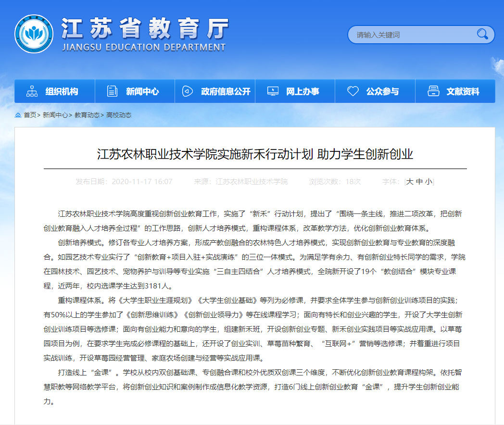Set font size to 中
Viewport: 504px width, 425px height.
tap(419, 182)
